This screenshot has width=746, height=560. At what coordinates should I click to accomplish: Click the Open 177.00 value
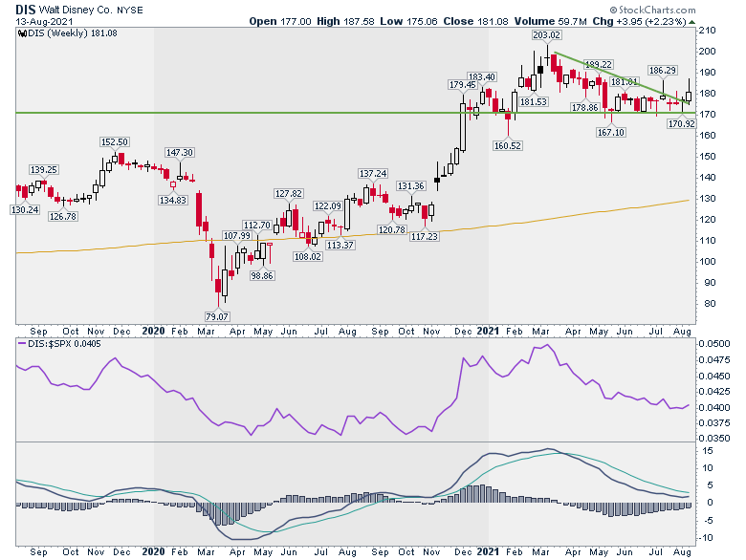point(280,21)
